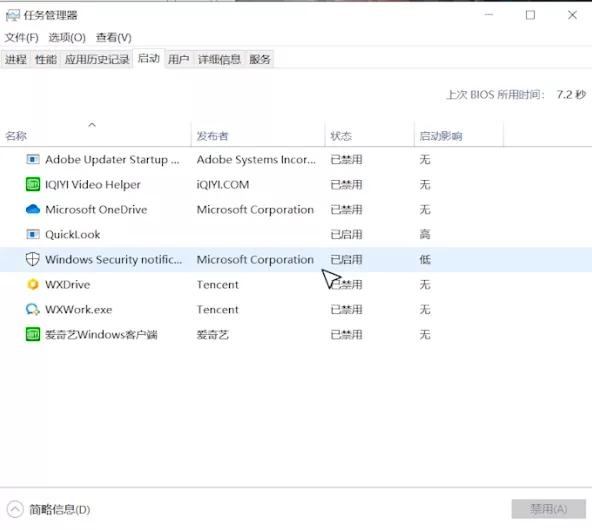
Task: Select the Adobe Updater Startup entry name
Action: point(112,160)
